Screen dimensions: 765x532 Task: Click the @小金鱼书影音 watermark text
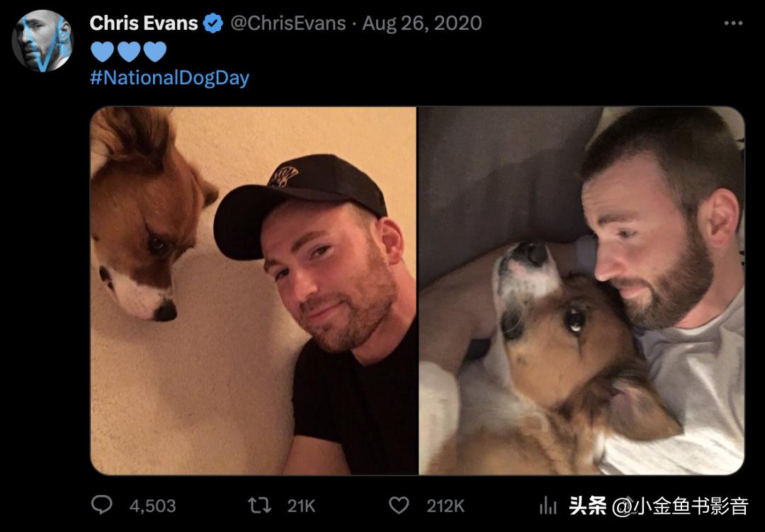click(680, 506)
